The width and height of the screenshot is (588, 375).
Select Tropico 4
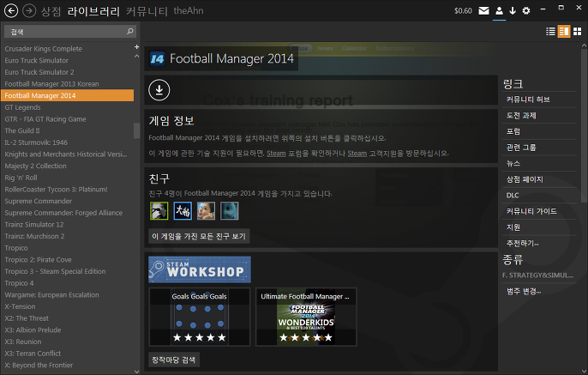click(19, 283)
